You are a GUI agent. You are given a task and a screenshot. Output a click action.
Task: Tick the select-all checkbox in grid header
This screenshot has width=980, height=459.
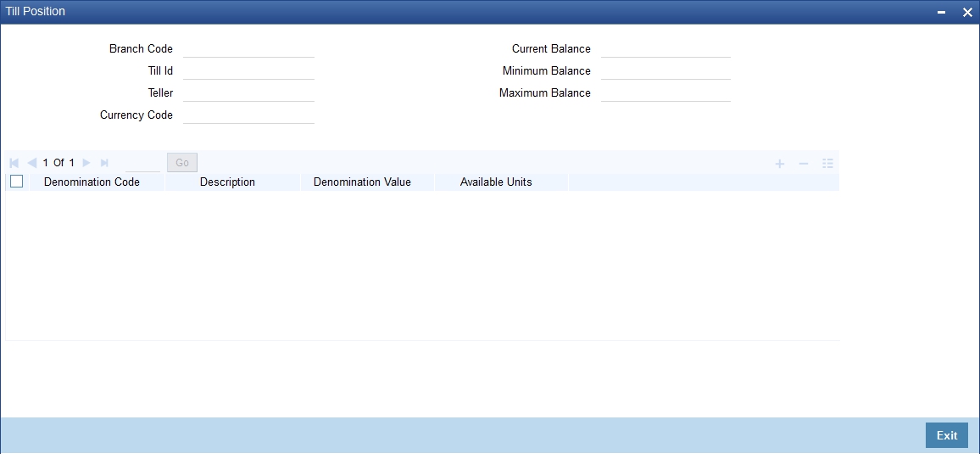(x=17, y=182)
